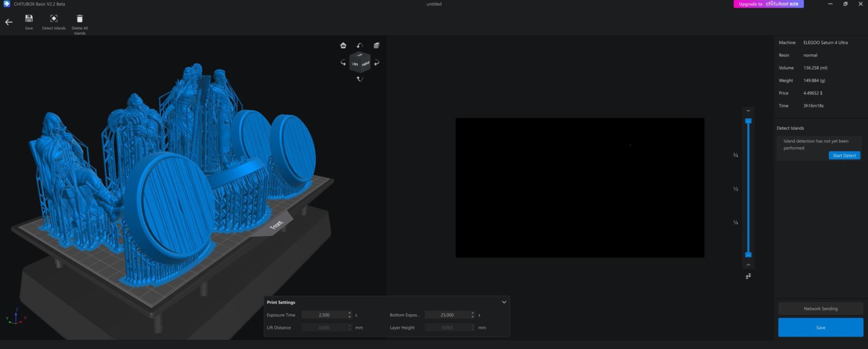This screenshot has width=868, height=349.
Task: Rotate view with arrow below view cube
Action: [360, 79]
